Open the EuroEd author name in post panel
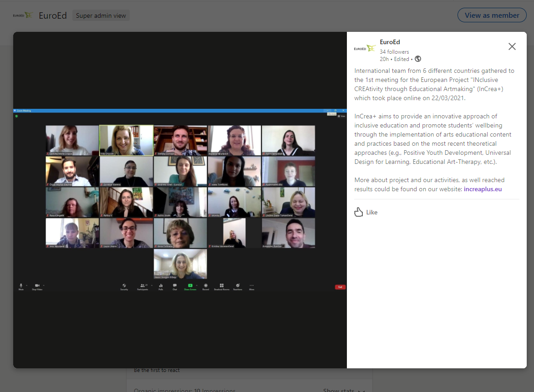 (x=390, y=42)
